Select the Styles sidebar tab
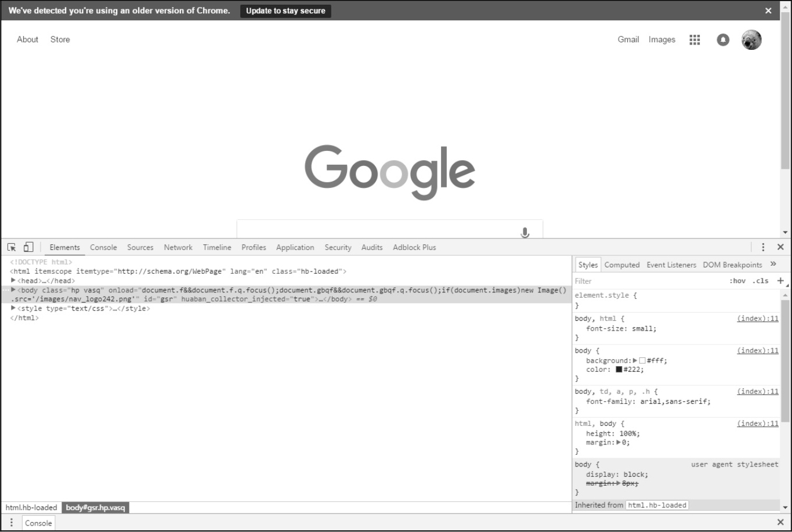 [588, 265]
